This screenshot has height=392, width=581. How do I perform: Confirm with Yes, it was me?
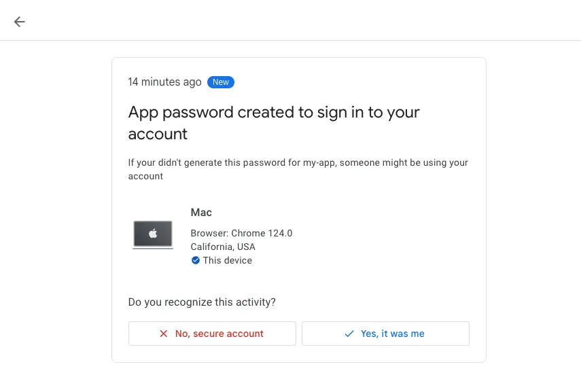point(385,334)
